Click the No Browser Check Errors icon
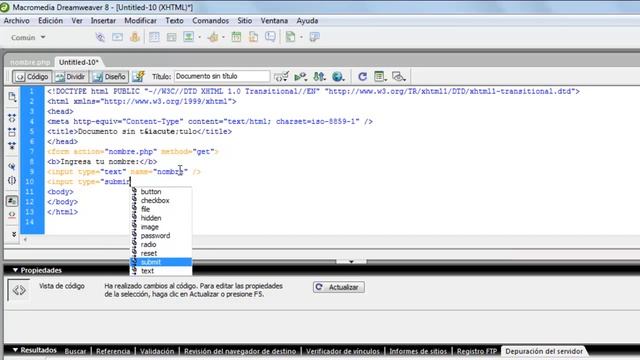Viewport: 640px width, 360px height. pos(281,76)
